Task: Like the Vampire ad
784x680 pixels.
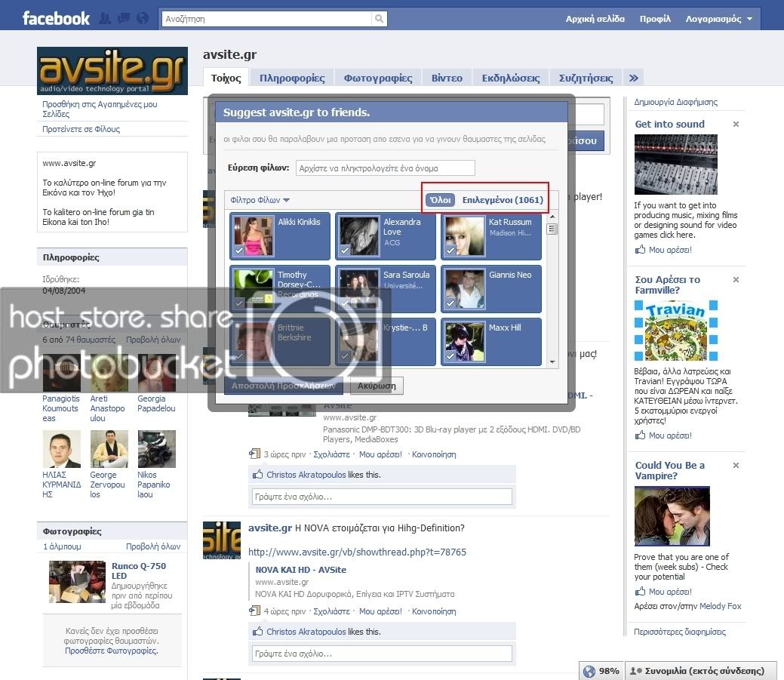Action: click(663, 592)
